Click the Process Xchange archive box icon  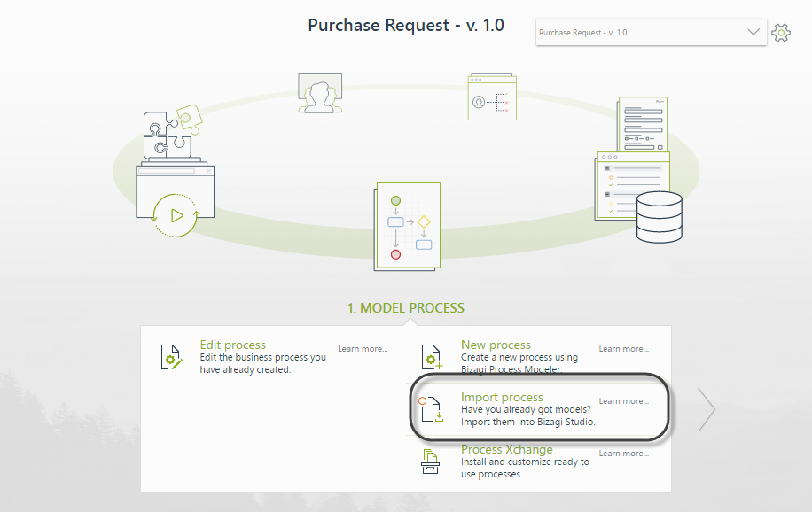tap(430, 462)
